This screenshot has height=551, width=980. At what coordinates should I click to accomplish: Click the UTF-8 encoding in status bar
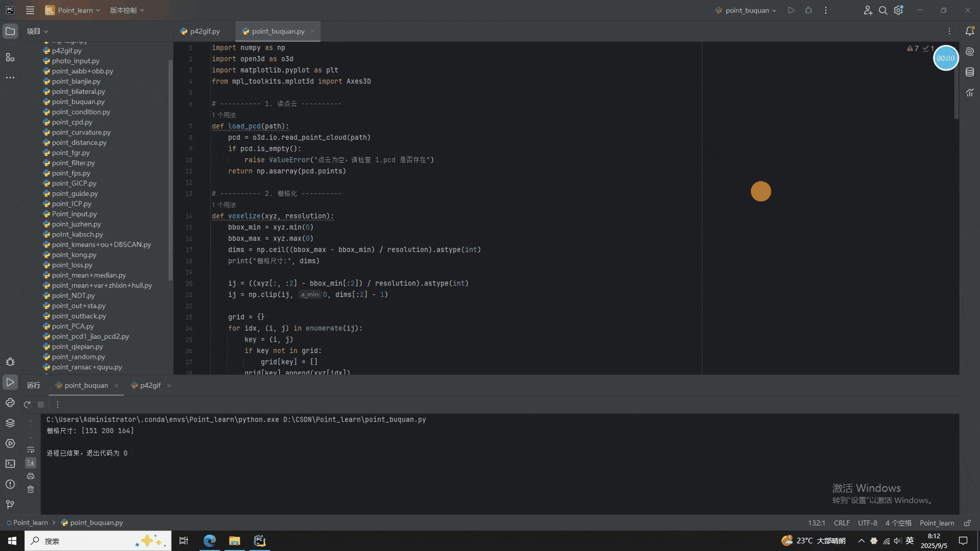867,523
